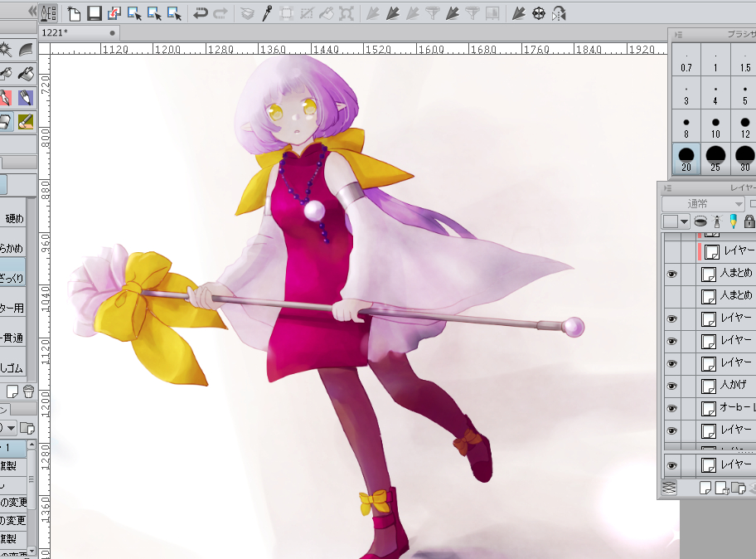Click the scroll down arrow in lower-left list
The image size is (756, 559).
click(x=31, y=551)
